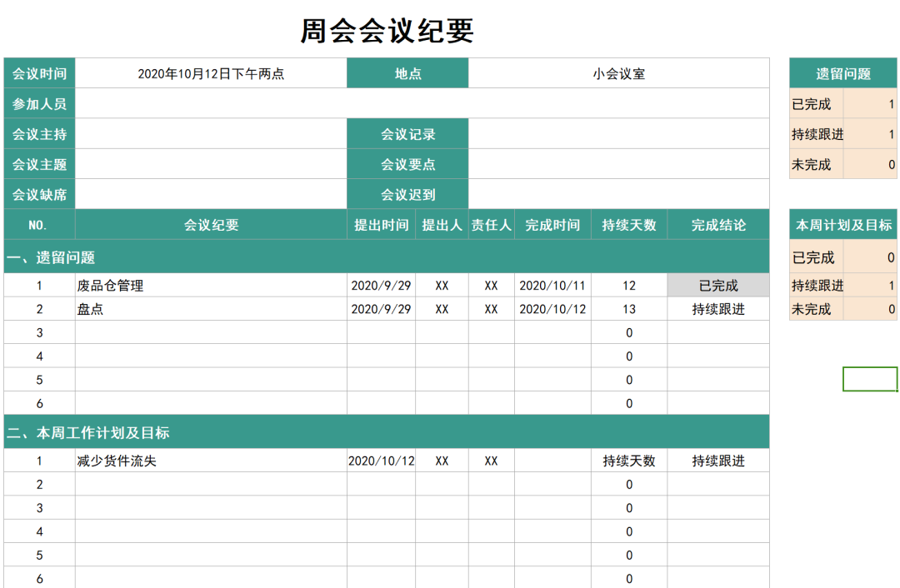Click the 提出人 column header
Image resolution: width=900 pixels, height=588 pixels.
442,225
